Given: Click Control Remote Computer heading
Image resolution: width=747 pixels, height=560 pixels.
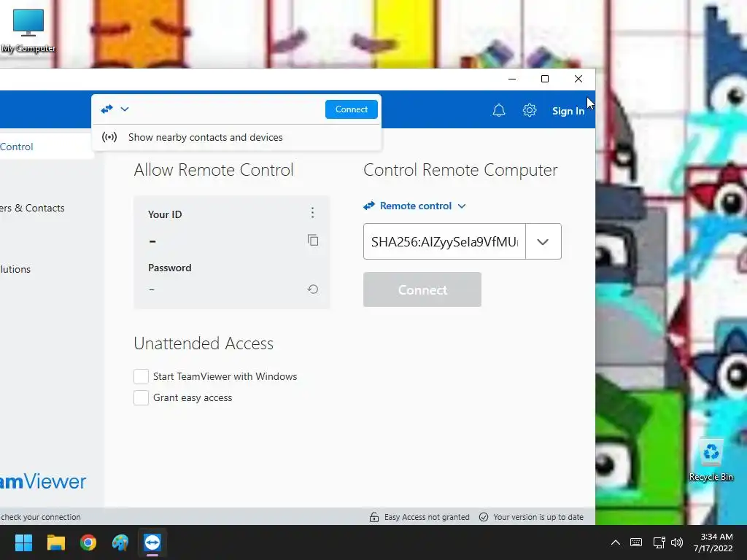Looking at the screenshot, I should (460, 170).
